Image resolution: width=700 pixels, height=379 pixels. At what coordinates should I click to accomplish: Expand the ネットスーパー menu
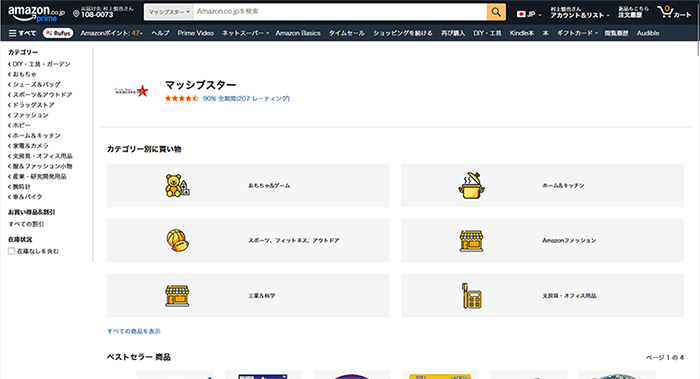245,33
